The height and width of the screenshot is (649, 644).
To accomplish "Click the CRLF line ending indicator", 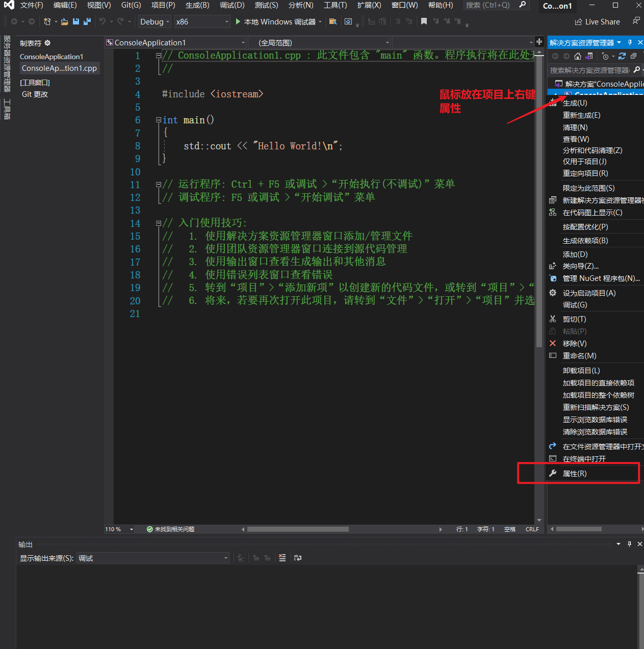I will (532, 529).
